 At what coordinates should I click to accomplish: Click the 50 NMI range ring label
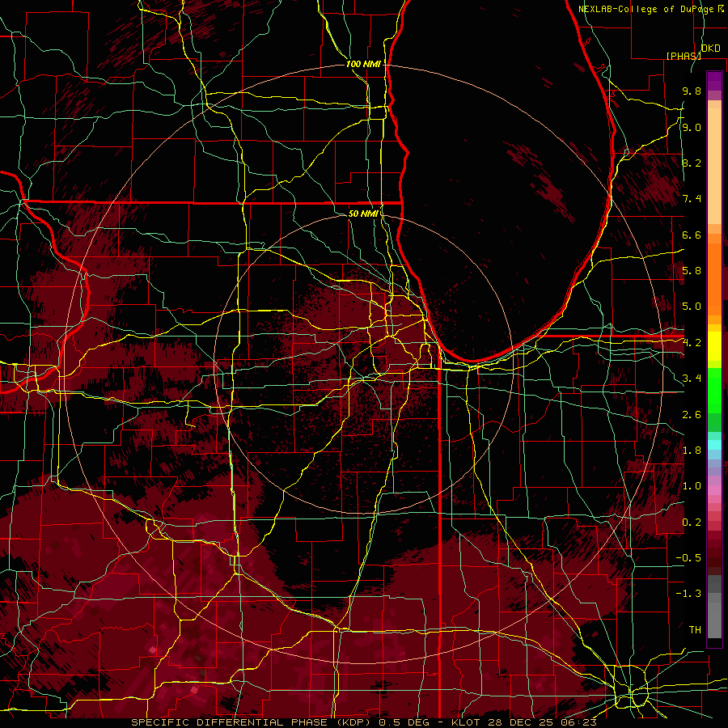coord(363,214)
